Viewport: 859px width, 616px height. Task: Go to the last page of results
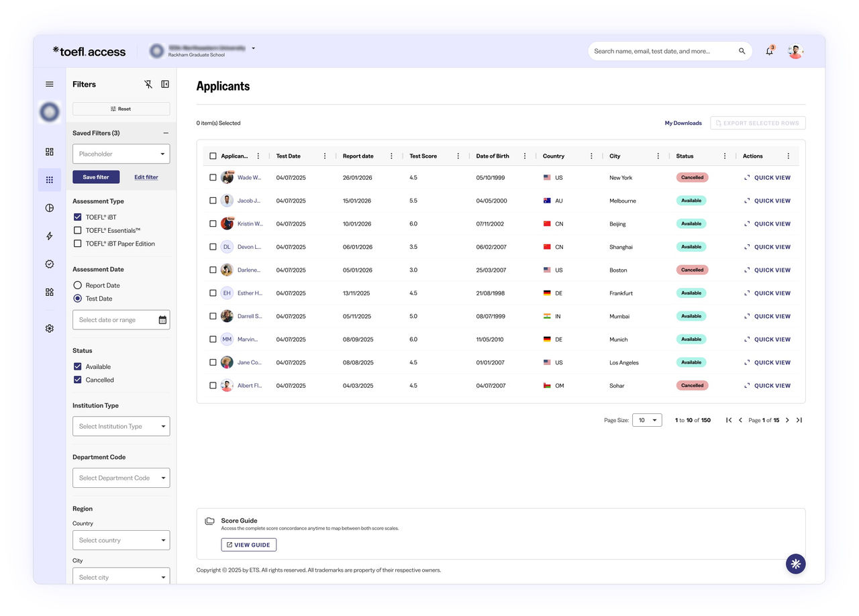click(x=799, y=420)
